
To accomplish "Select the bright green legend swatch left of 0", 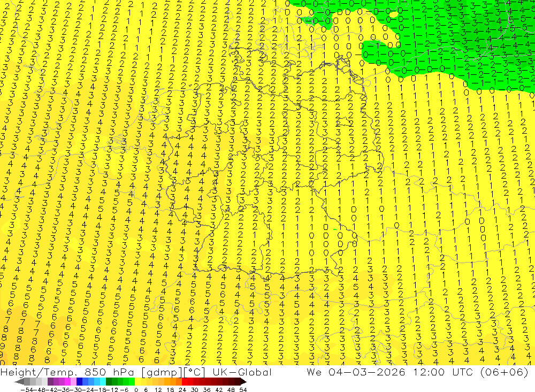I will click(x=132, y=382).
